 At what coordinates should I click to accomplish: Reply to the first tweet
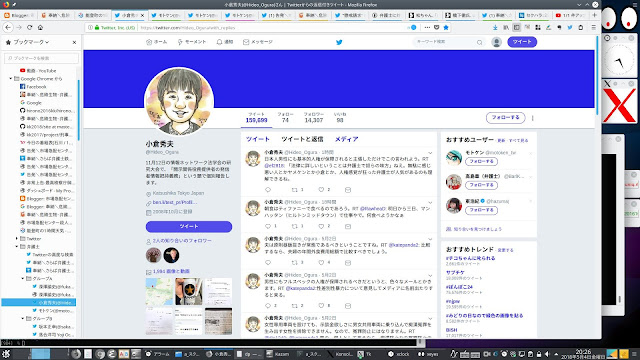pos(268,190)
